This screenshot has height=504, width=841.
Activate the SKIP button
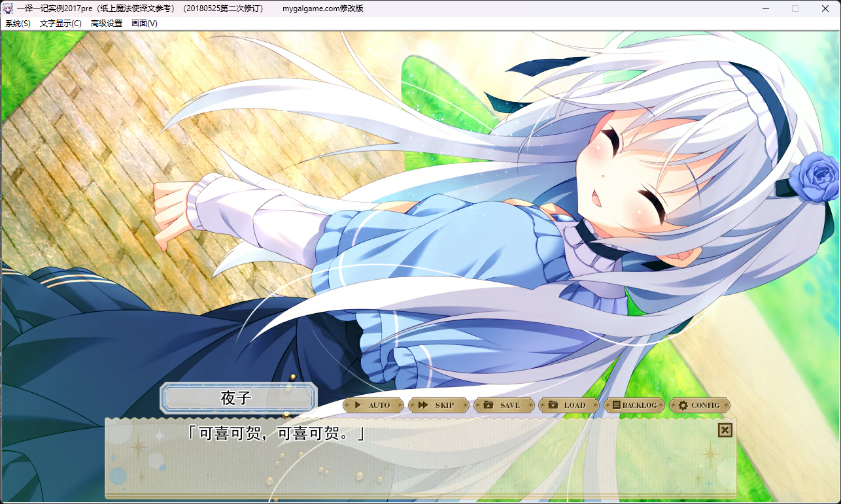(438, 405)
